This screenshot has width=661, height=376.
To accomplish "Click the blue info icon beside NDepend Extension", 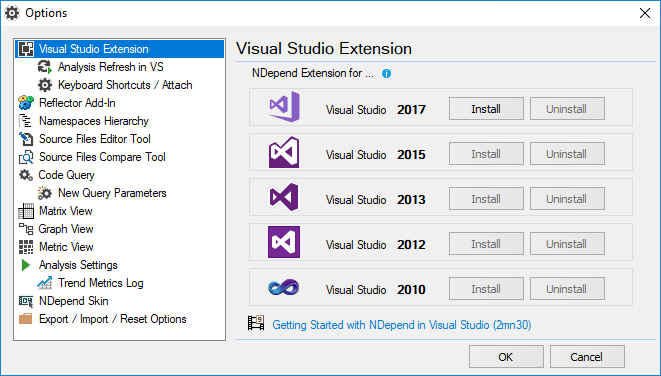I will [386, 74].
